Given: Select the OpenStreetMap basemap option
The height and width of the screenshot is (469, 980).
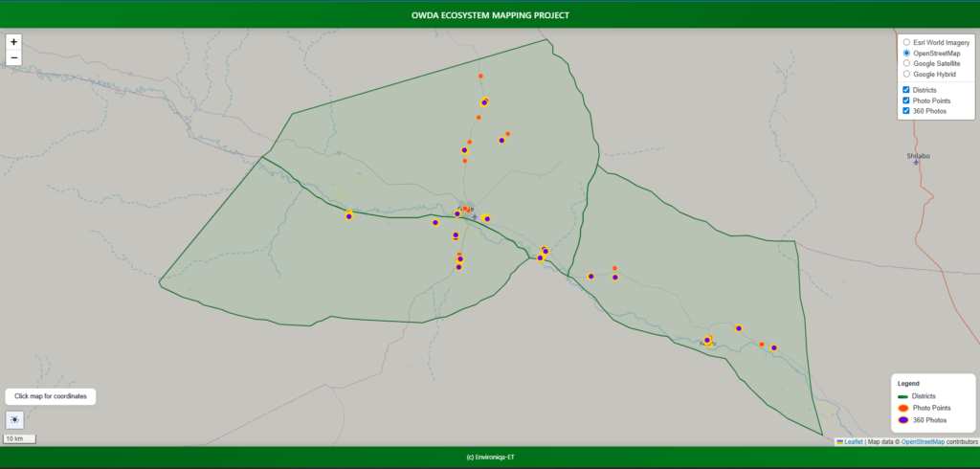Looking at the screenshot, I should click(906, 53).
